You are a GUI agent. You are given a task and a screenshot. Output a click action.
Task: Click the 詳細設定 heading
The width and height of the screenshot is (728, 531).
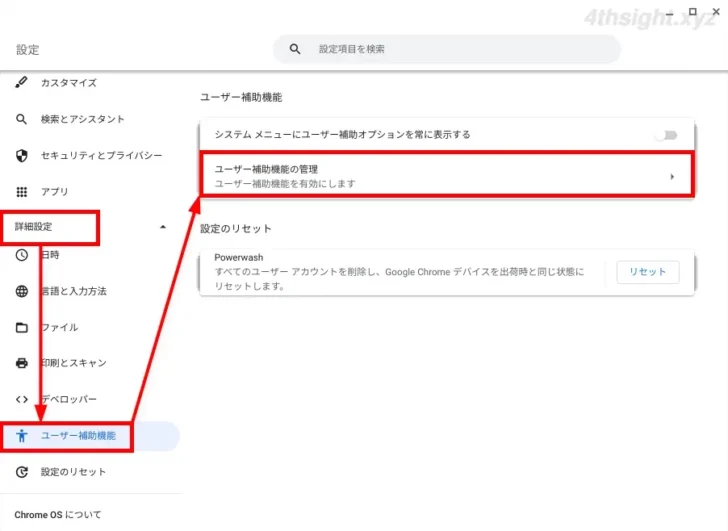click(x=33, y=227)
